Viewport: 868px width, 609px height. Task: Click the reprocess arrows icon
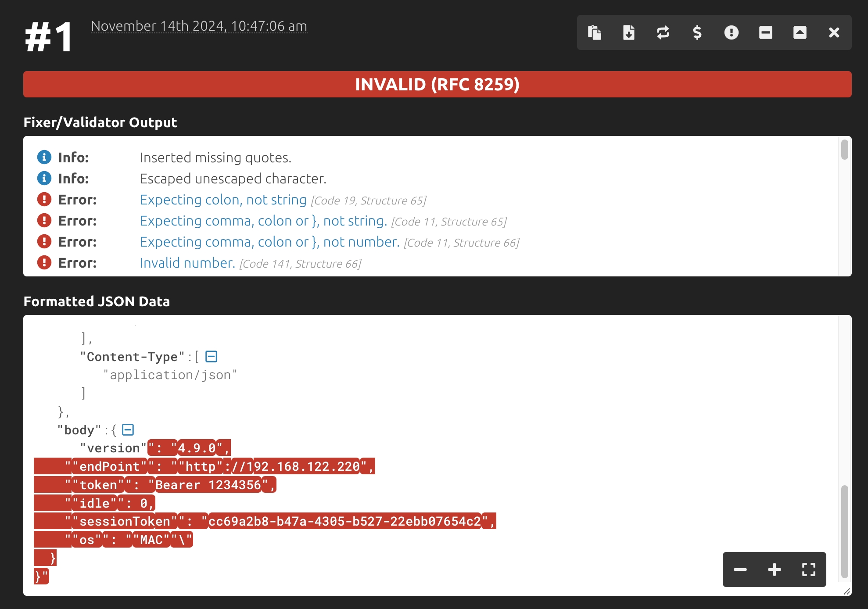point(663,32)
